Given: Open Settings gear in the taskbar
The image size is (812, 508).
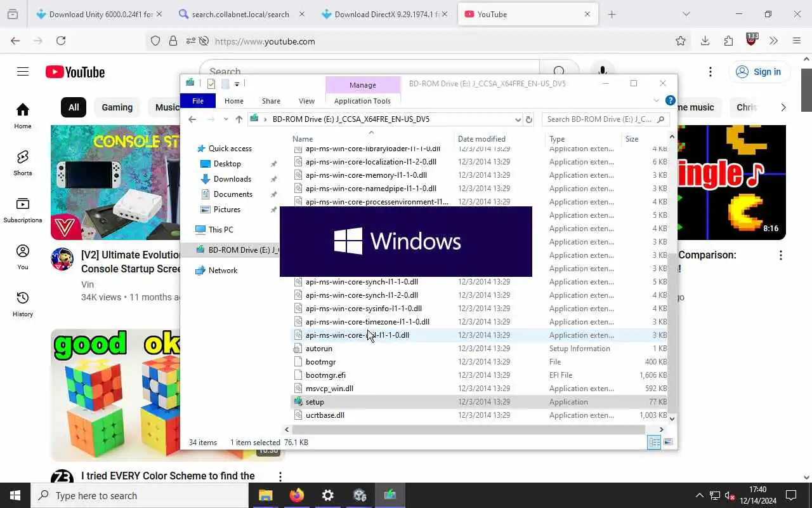Looking at the screenshot, I should (x=328, y=495).
